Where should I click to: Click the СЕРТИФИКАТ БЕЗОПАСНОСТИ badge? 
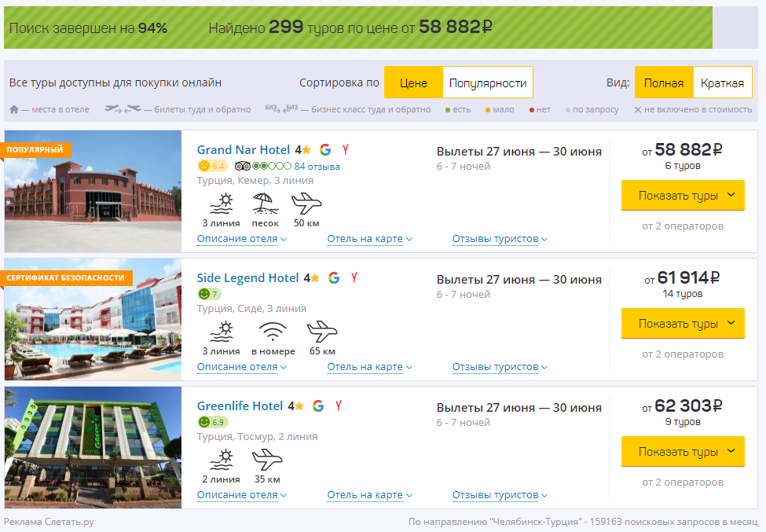coord(66,277)
